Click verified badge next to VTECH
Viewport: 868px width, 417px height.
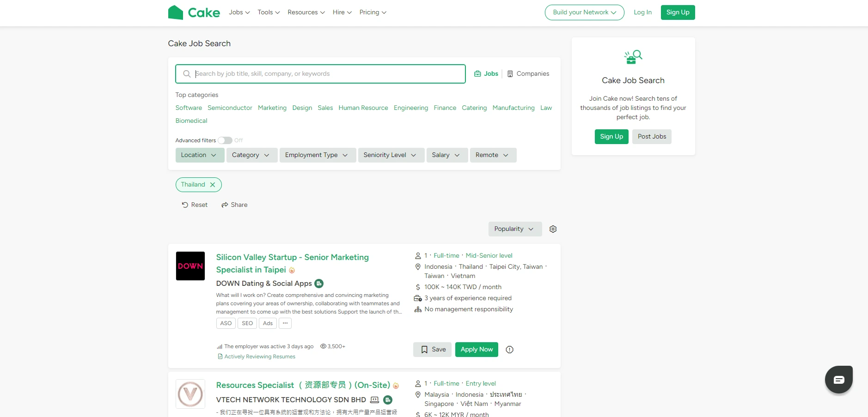pyautogui.click(x=388, y=400)
